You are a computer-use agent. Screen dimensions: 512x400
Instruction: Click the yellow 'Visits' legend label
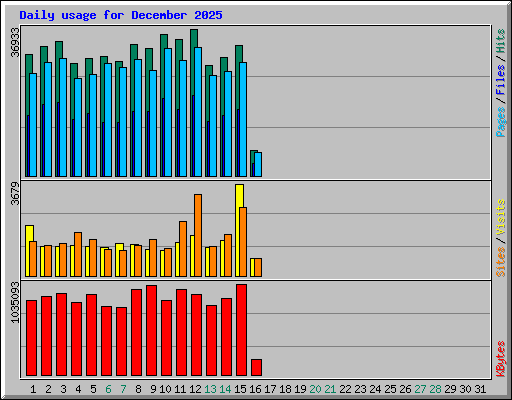pyautogui.click(x=501, y=217)
